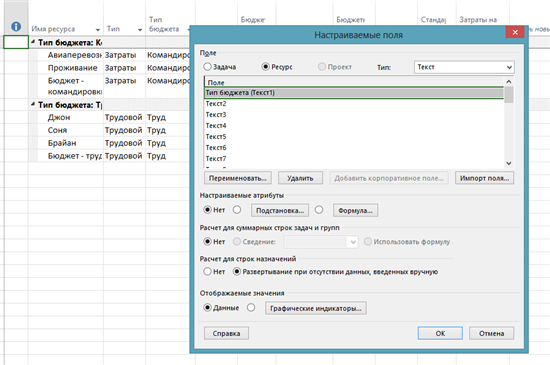550x365 pixels.
Task: Click the Переименовать button
Action: click(x=237, y=178)
